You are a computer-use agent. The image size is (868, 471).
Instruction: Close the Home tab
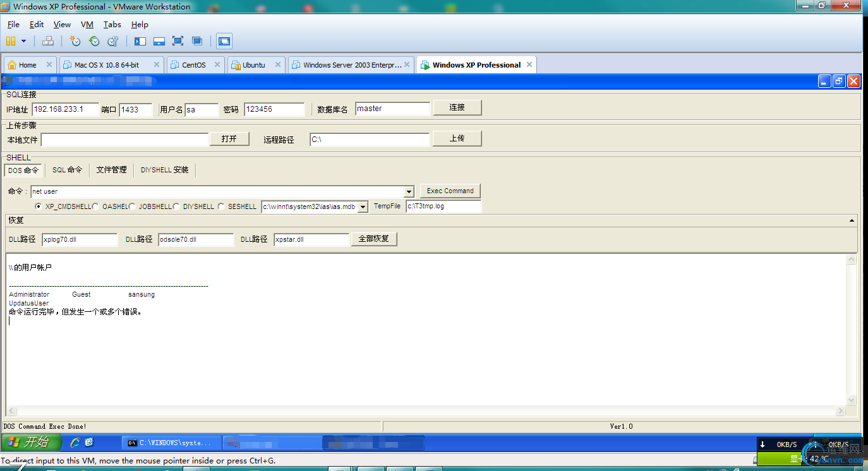(x=49, y=64)
